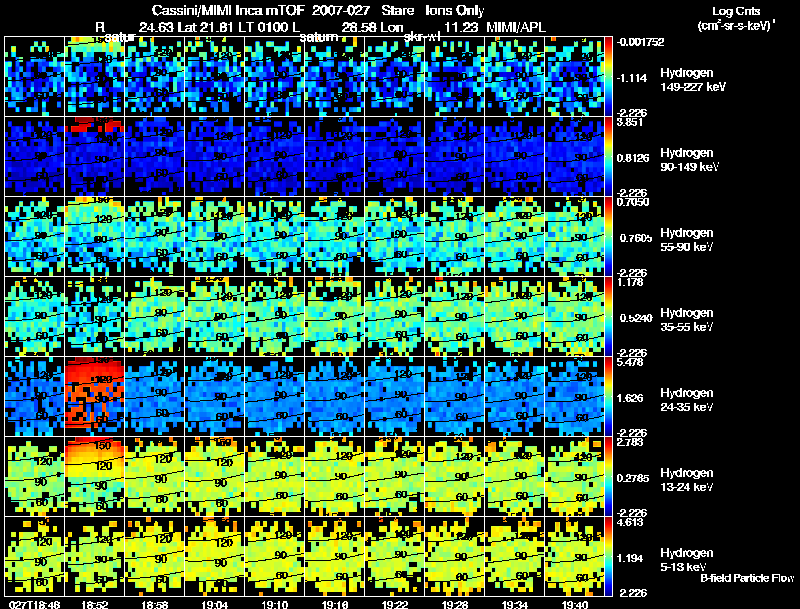Click the 5-13 keV panel at 19:16
This screenshot has height=609, width=800.
pos(335,556)
